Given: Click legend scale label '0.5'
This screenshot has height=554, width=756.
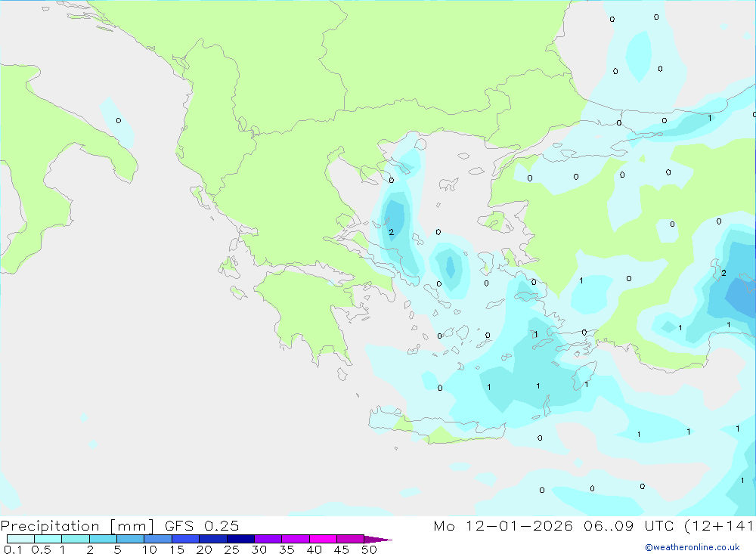Looking at the screenshot, I should pos(41,549).
